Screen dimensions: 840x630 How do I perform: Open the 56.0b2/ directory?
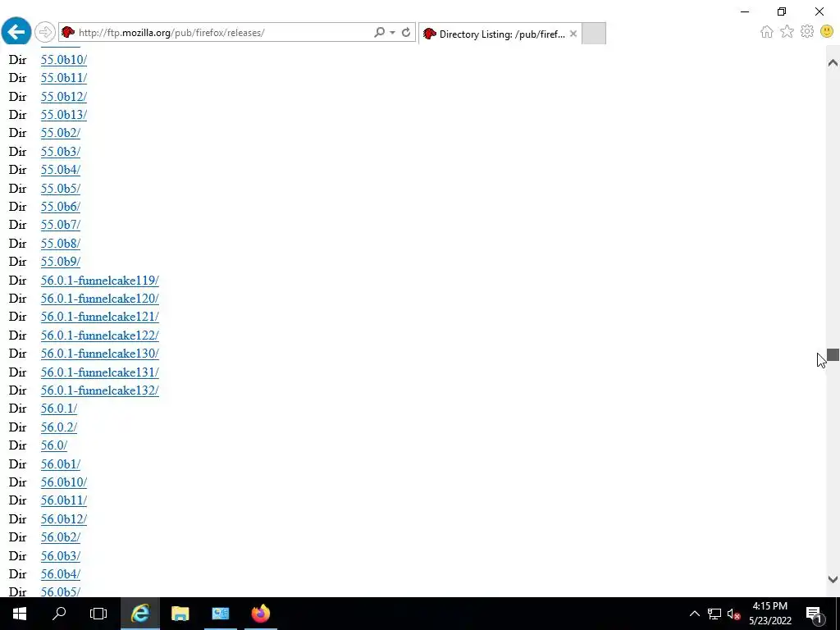pyautogui.click(x=61, y=537)
